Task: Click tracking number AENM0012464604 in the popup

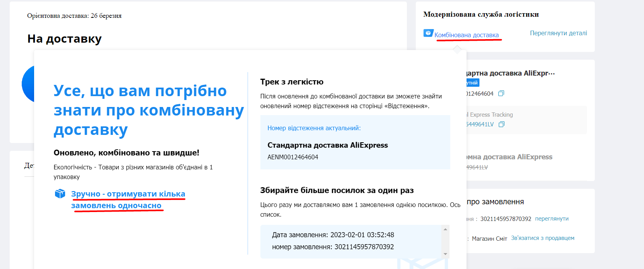Action: tap(293, 157)
